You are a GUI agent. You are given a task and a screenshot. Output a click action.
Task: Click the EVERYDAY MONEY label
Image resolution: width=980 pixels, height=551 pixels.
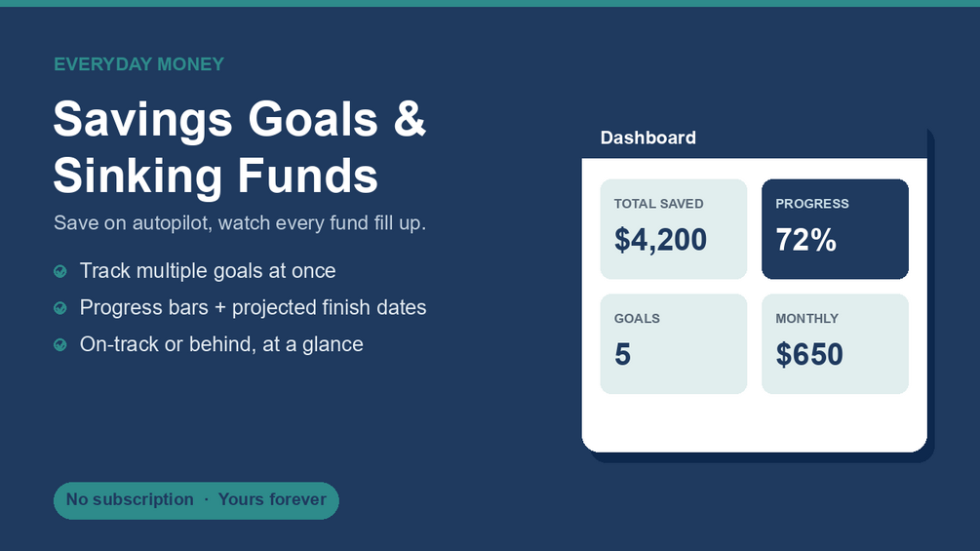pyautogui.click(x=138, y=64)
